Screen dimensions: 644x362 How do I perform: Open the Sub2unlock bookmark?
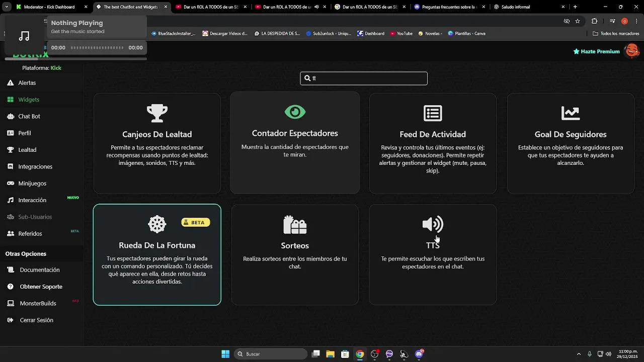[x=329, y=34]
